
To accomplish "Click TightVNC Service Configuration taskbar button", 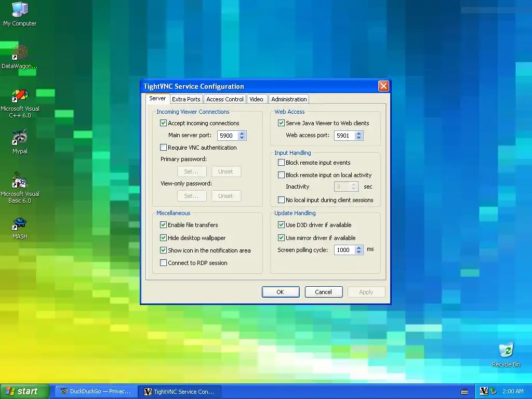I will pyautogui.click(x=180, y=391).
